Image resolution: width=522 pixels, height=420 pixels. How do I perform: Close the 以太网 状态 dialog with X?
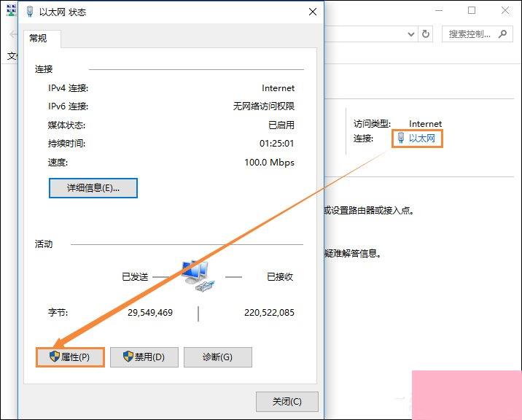(313, 12)
